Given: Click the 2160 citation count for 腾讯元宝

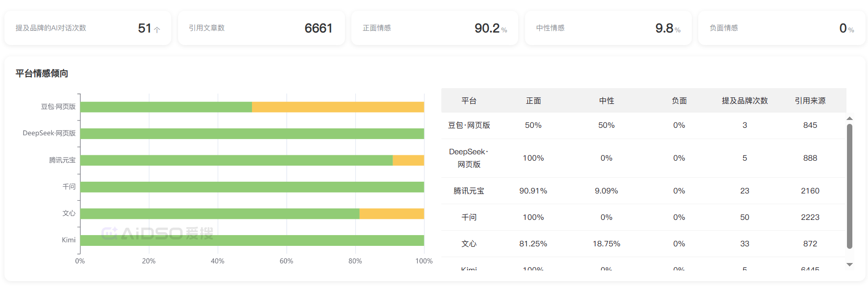Looking at the screenshot, I should pos(810,191).
